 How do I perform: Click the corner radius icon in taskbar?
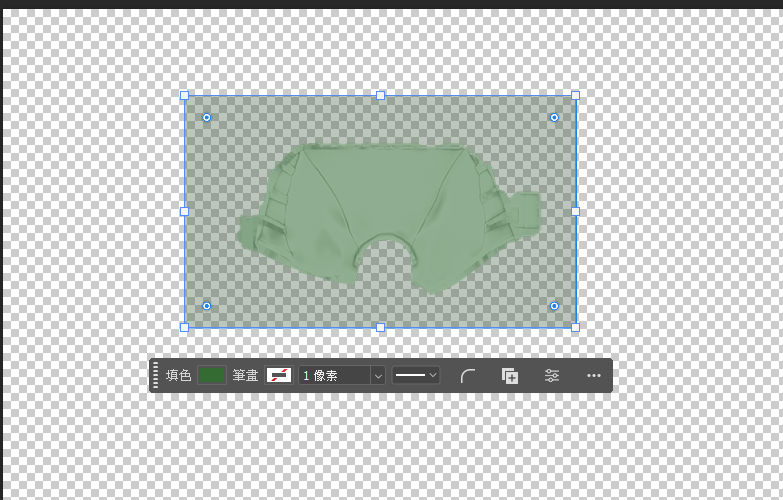click(468, 376)
